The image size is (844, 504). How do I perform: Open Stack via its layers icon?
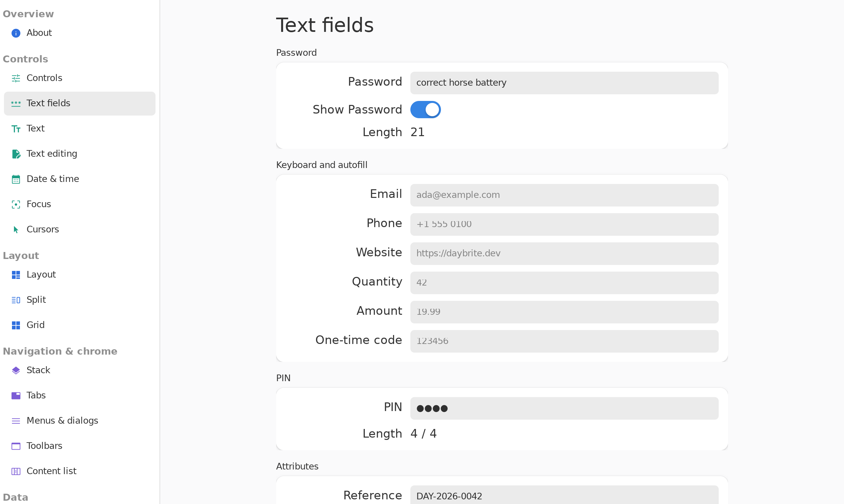tap(16, 370)
